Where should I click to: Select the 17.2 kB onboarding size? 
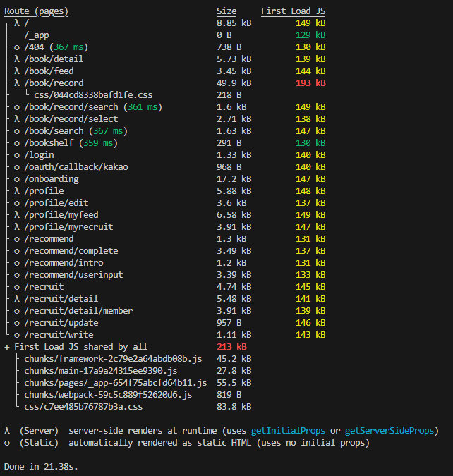[234, 179]
